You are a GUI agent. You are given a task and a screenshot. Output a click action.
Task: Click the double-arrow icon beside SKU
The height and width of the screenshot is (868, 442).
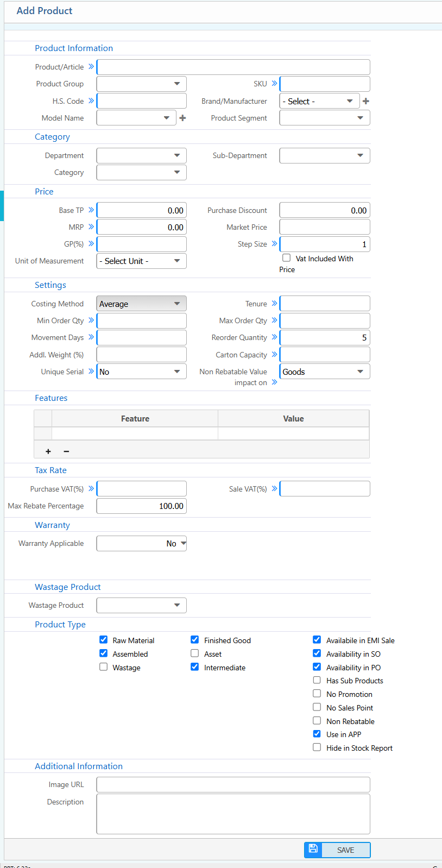(x=274, y=84)
